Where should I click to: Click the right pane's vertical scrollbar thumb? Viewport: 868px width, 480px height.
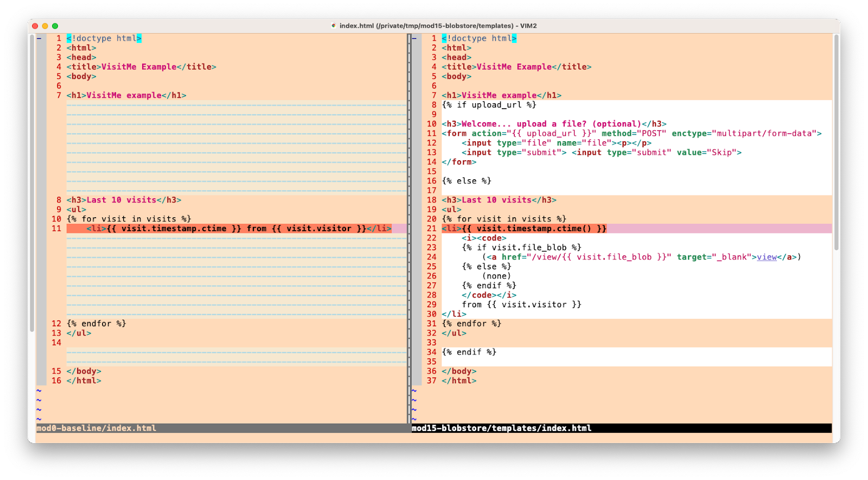click(836, 142)
